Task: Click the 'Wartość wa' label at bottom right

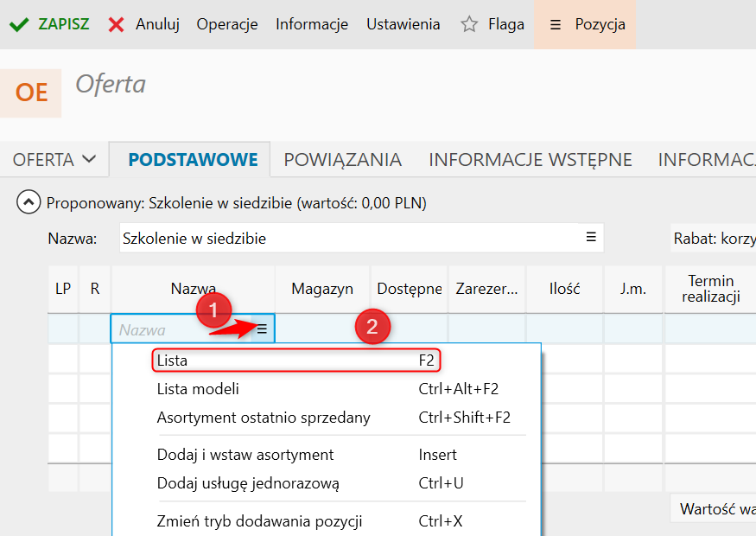Action: [718, 509]
